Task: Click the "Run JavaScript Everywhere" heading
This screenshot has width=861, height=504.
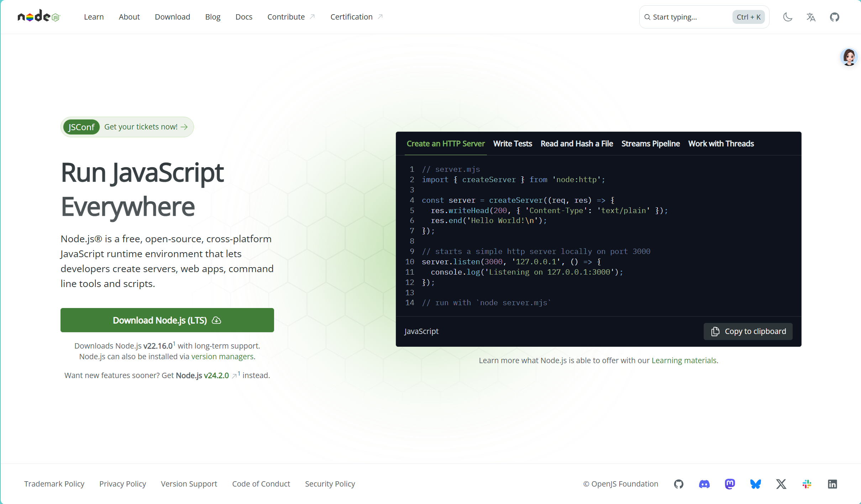Action: [x=142, y=189]
